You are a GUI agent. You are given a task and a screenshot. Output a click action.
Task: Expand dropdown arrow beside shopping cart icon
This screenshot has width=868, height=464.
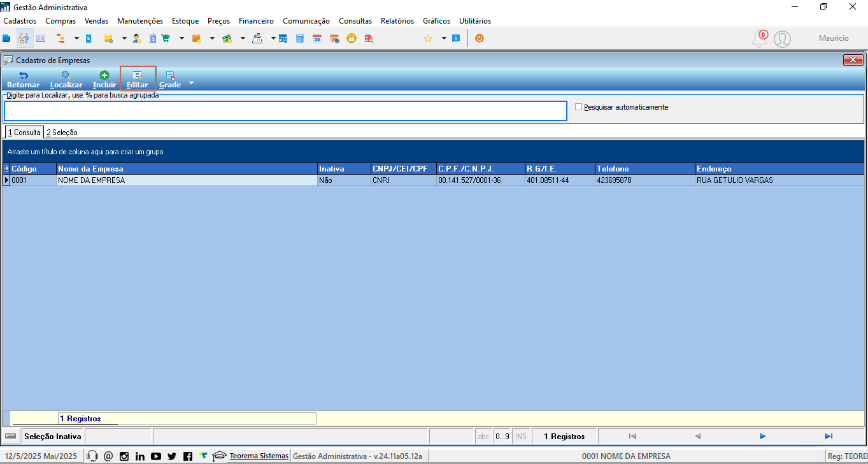[x=181, y=38]
